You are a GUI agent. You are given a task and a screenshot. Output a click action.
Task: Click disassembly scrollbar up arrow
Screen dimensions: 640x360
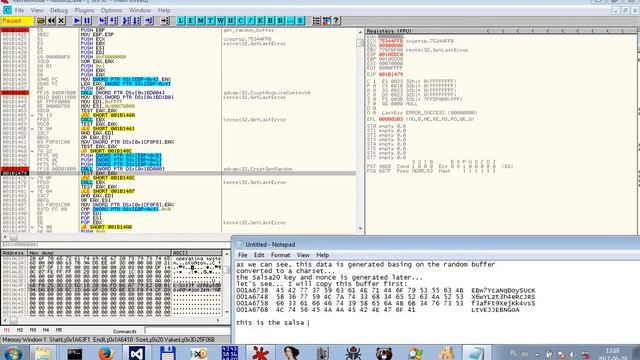360,32
